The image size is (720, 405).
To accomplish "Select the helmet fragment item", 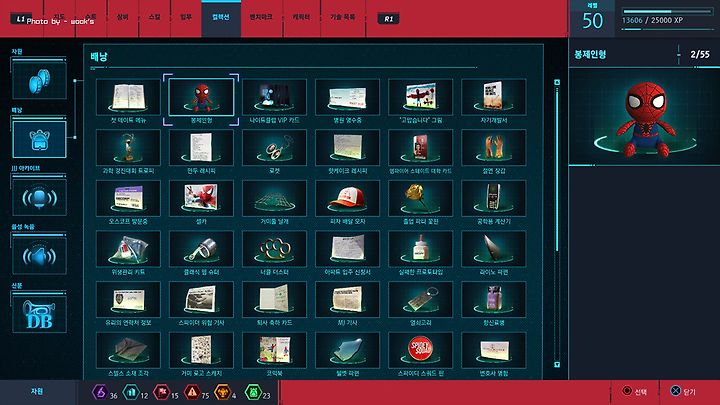I will [348, 350].
